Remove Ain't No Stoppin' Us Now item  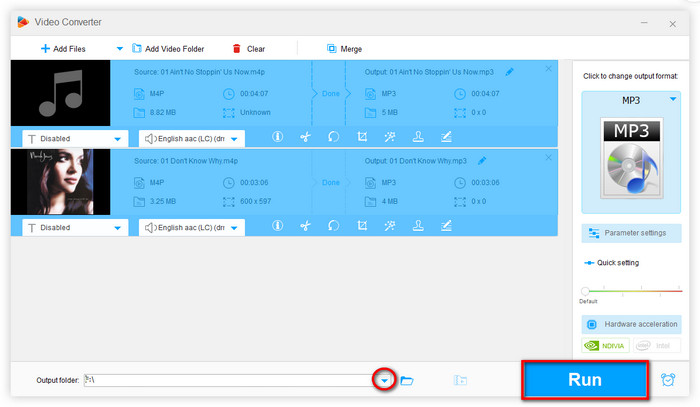[x=548, y=69]
